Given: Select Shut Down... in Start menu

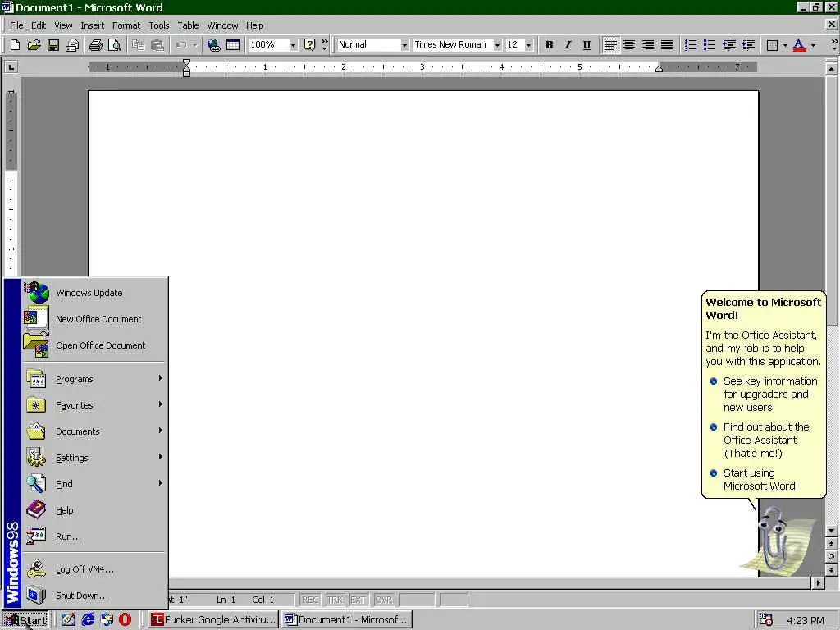Looking at the screenshot, I should (x=95, y=596).
